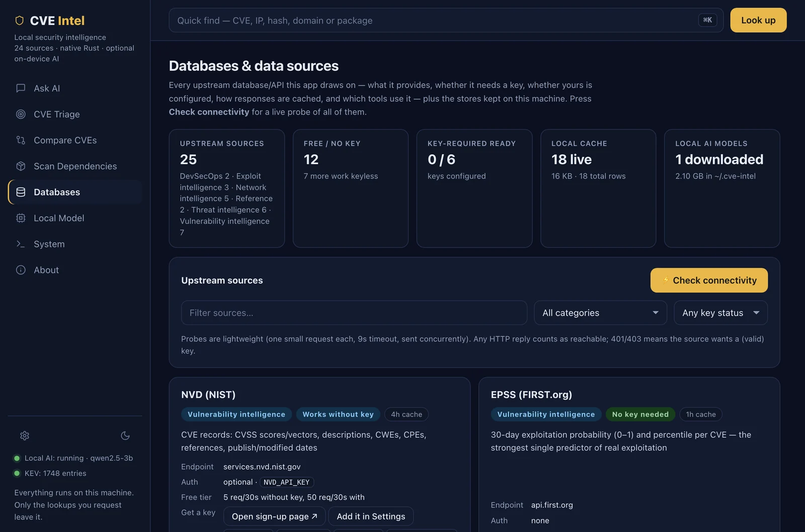Select the CVE Triage target icon

tap(21, 114)
